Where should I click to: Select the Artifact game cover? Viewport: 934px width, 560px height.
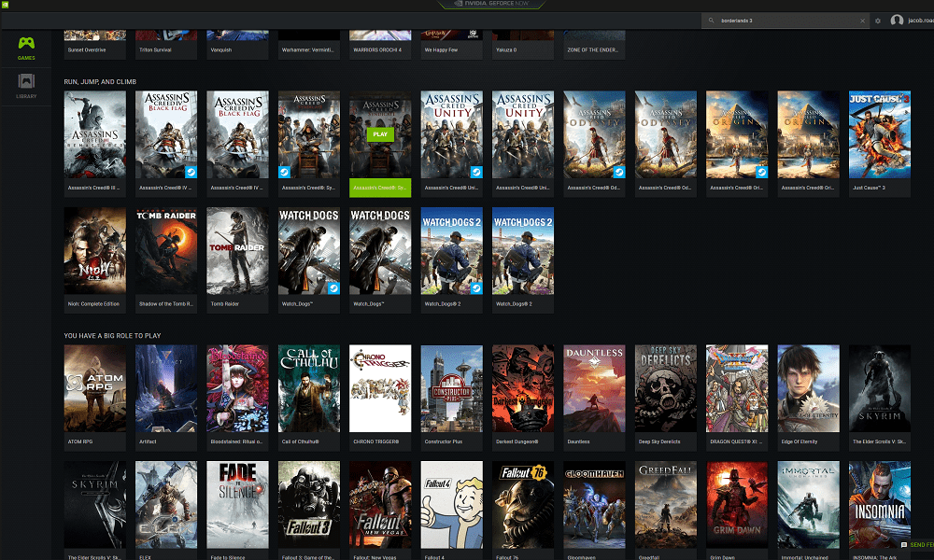(x=166, y=388)
